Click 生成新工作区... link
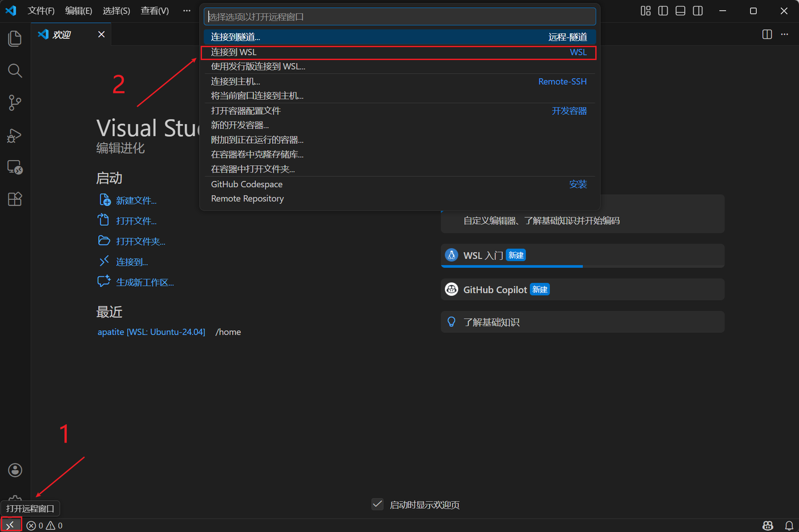The width and height of the screenshot is (799, 532). click(145, 282)
